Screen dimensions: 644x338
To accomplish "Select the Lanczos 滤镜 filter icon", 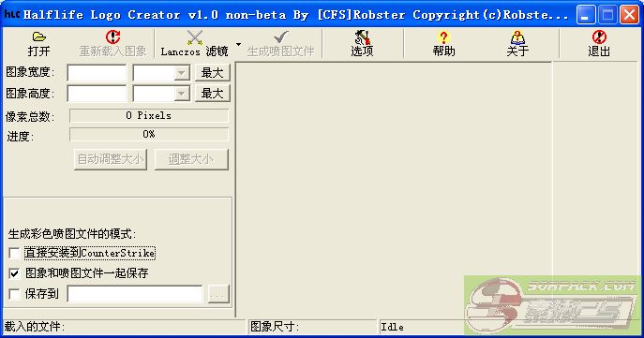I will [195, 37].
